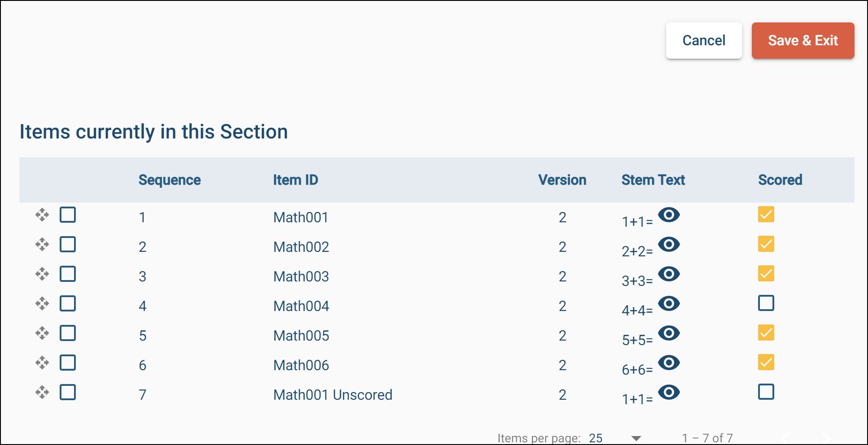868x445 pixels.
Task: Open stem preview for Math006
Action: 668,363
